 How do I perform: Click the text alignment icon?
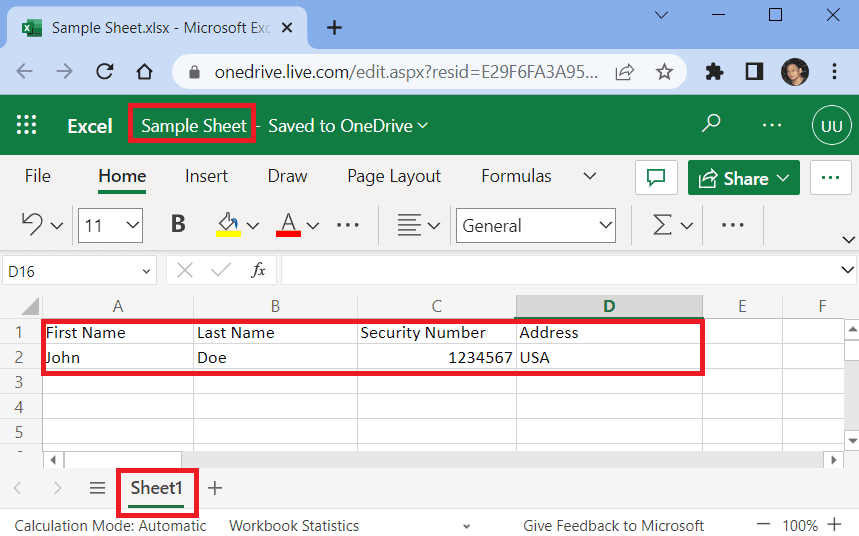coord(409,225)
